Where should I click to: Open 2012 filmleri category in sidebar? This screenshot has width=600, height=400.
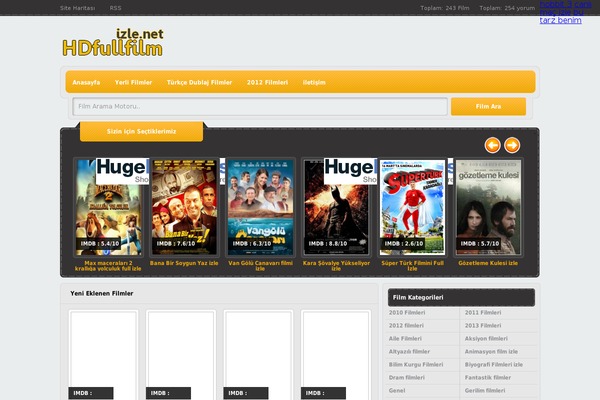coord(406,326)
